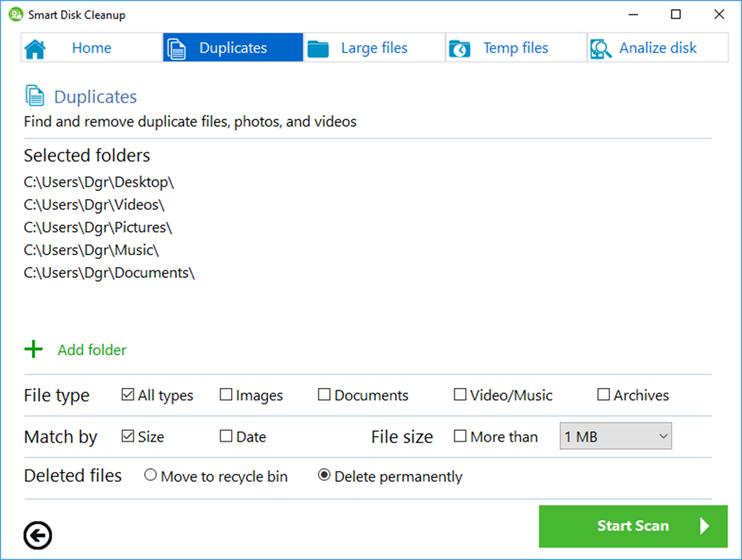The width and height of the screenshot is (742, 560).
Task: Enable the Images file type checkbox
Action: (226, 395)
